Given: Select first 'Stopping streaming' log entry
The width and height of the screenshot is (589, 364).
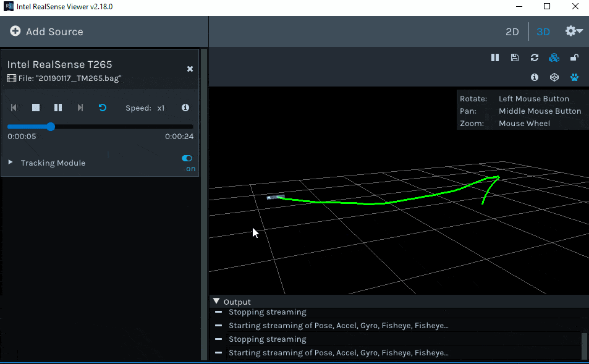Looking at the screenshot, I should (268, 312).
